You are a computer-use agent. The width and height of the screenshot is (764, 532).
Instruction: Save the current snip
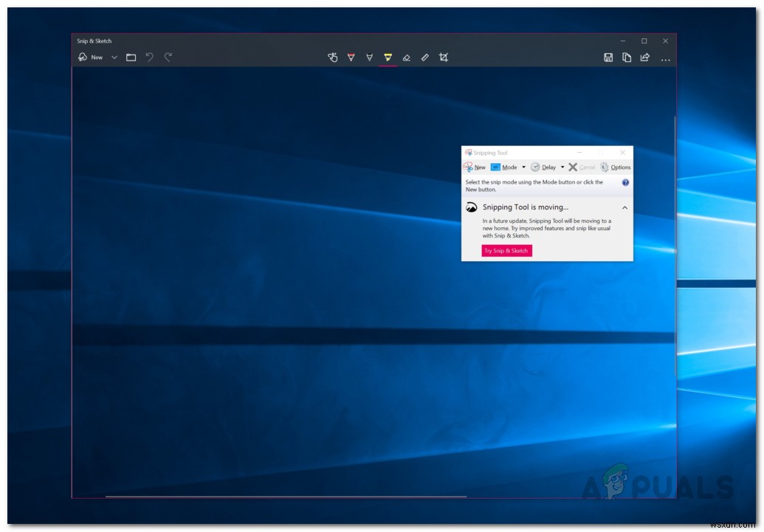pyautogui.click(x=609, y=57)
